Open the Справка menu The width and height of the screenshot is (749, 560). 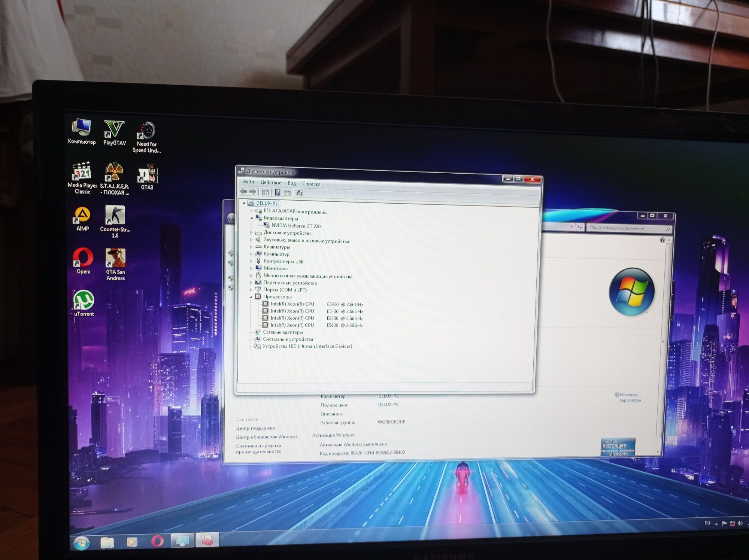pyautogui.click(x=311, y=184)
